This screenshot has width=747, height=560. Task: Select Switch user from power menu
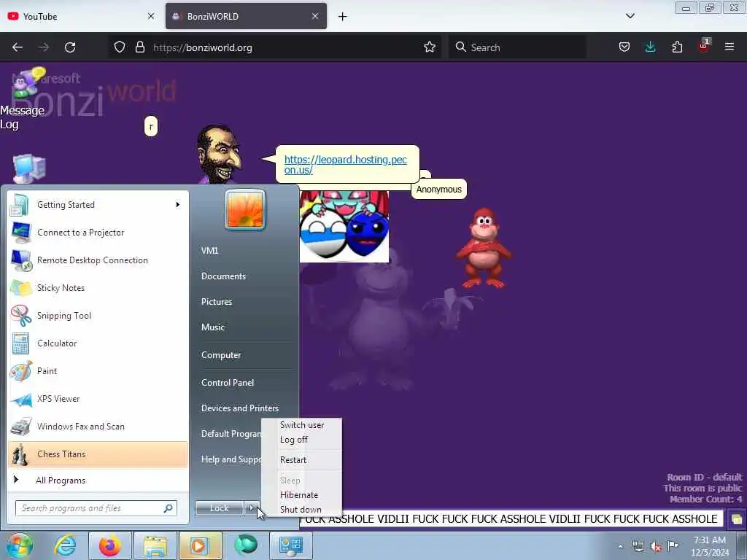tap(302, 425)
